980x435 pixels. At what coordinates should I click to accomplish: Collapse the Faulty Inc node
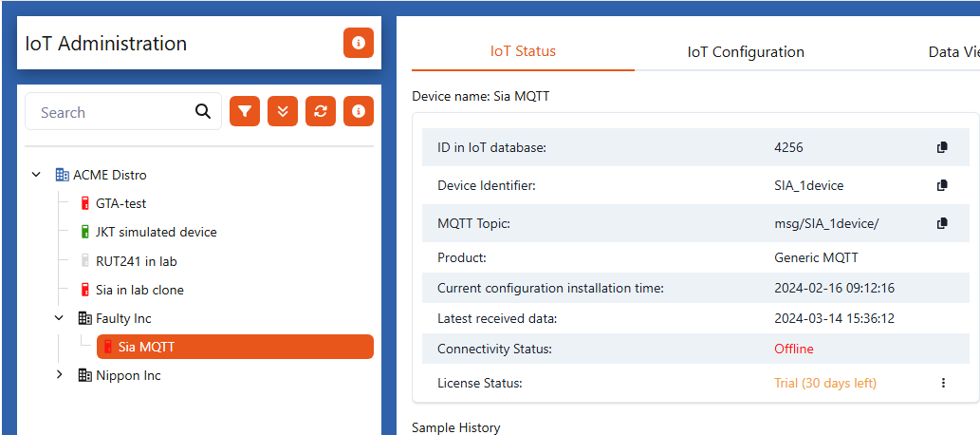(x=60, y=318)
